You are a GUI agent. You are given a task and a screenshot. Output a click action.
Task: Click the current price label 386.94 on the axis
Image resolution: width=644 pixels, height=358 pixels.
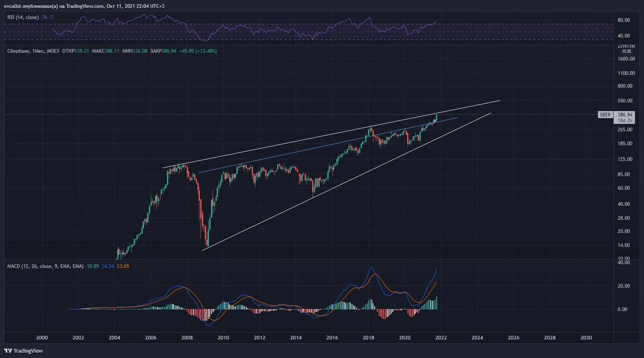(x=625, y=115)
